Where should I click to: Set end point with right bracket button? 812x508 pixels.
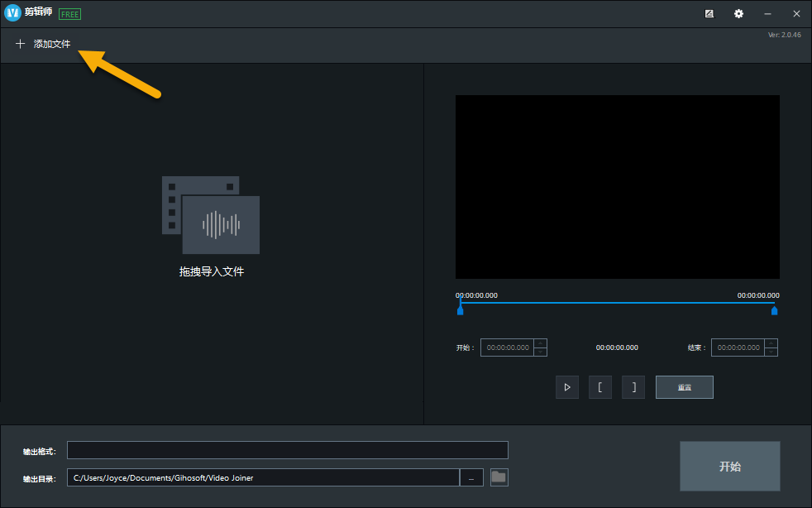(633, 387)
